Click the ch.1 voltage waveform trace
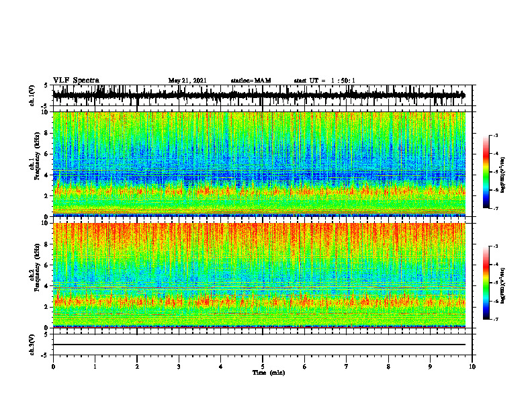The width and height of the screenshot is (532, 411). [x=259, y=95]
